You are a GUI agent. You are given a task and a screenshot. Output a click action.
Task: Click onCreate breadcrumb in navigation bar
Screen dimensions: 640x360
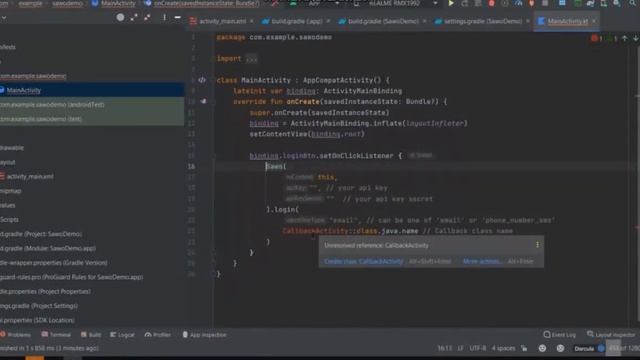pos(202,3)
